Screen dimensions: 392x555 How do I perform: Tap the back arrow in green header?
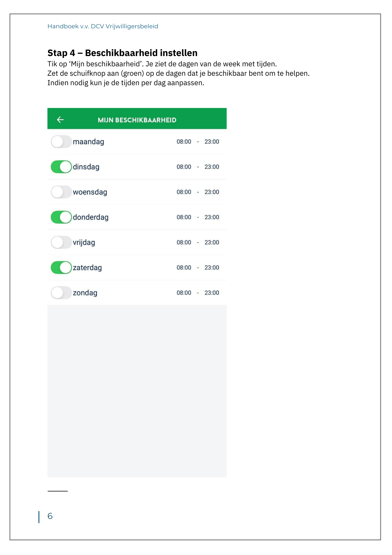(60, 120)
